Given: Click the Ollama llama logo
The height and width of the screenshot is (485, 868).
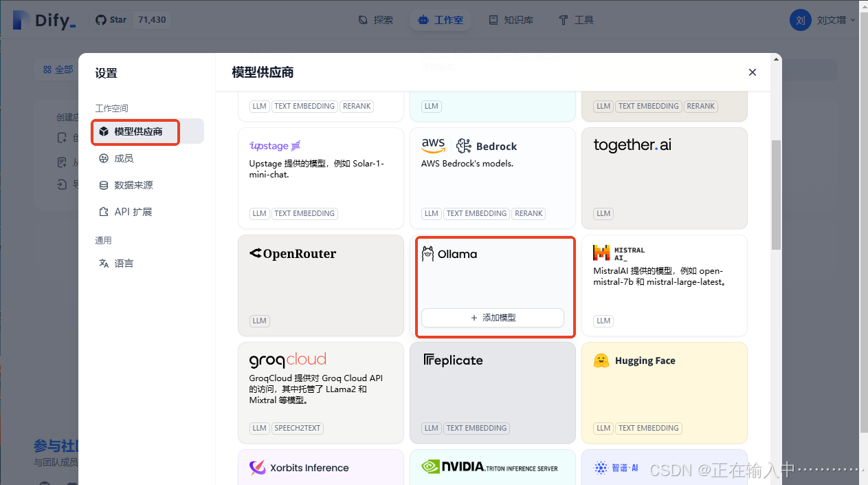Looking at the screenshot, I should [x=427, y=254].
